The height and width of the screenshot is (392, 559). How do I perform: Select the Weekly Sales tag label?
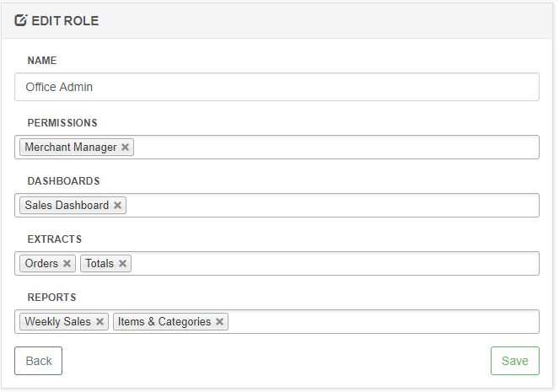pyautogui.click(x=57, y=321)
